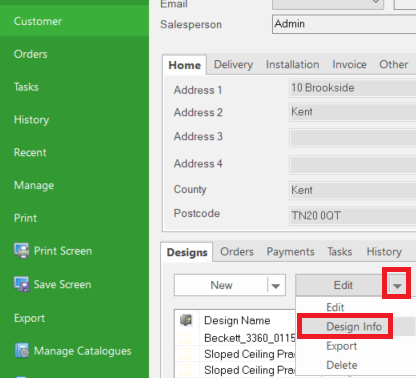This screenshot has width=416, height=378.
Task: Click the Manage Catalogues icon
Action: [x=22, y=351]
